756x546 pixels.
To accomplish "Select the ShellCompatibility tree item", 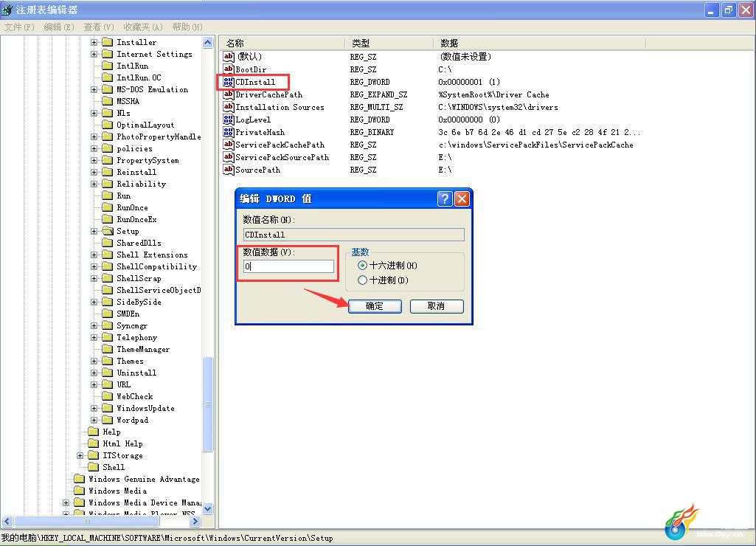I will [156, 267].
